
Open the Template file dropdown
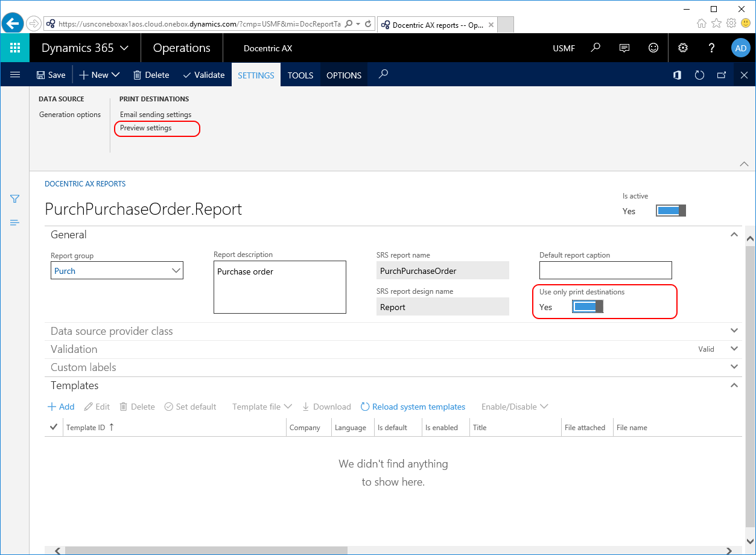pyautogui.click(x=262, y=407)
